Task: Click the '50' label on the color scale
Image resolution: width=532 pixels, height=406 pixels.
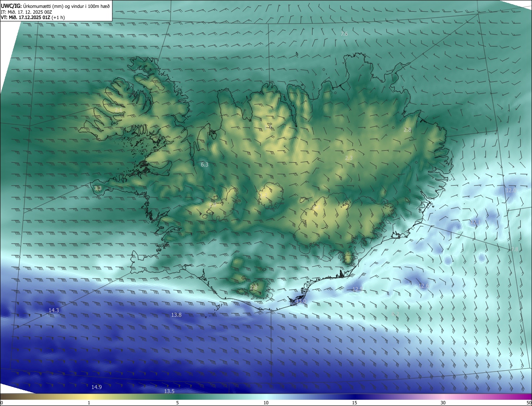Action: (x=529, y=403)
